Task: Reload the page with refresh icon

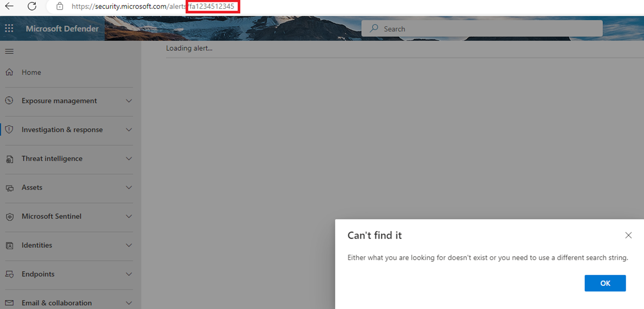Action: (32, 6)
